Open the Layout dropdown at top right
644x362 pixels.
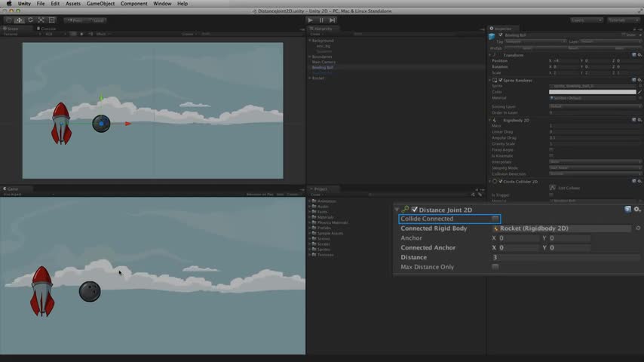(x=623, y=20)
